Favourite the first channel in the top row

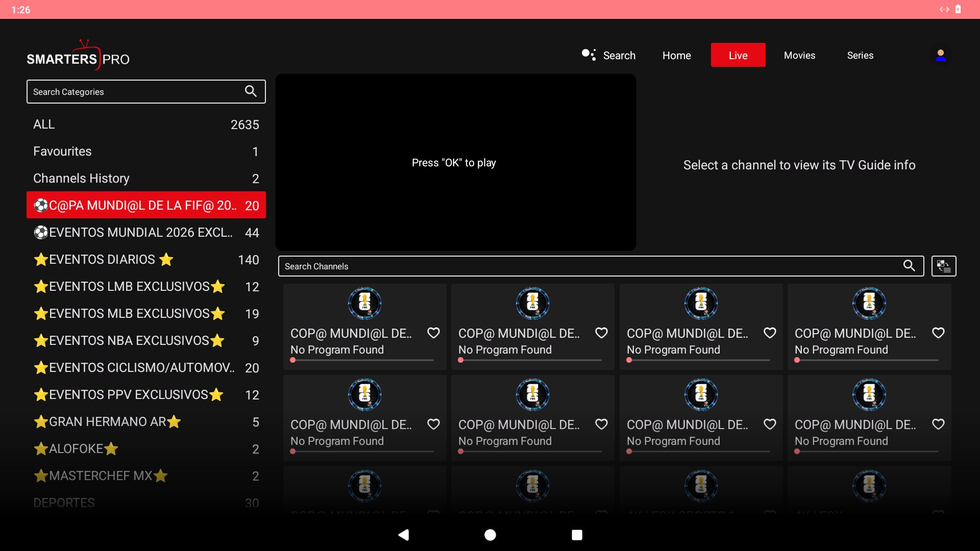[x=433, y=333]
